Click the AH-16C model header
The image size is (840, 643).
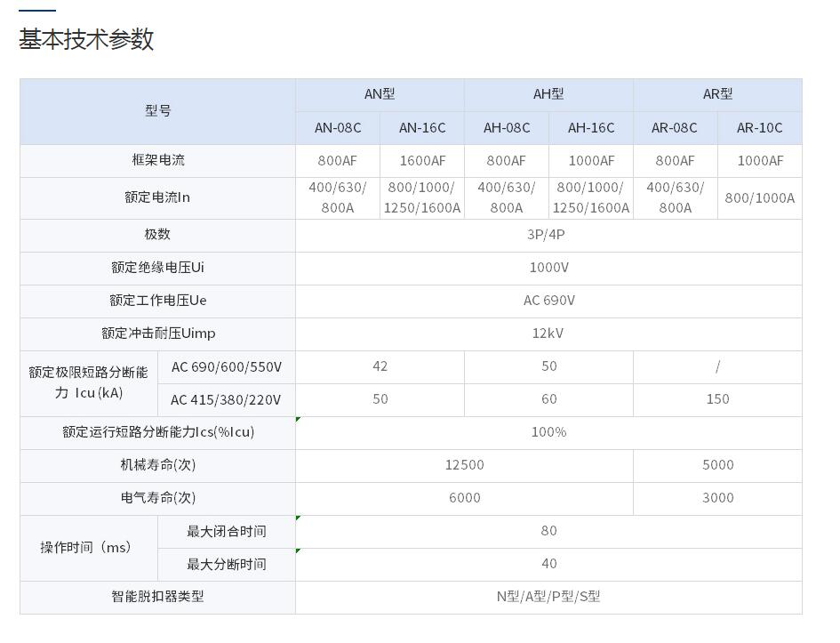(591, 128)
